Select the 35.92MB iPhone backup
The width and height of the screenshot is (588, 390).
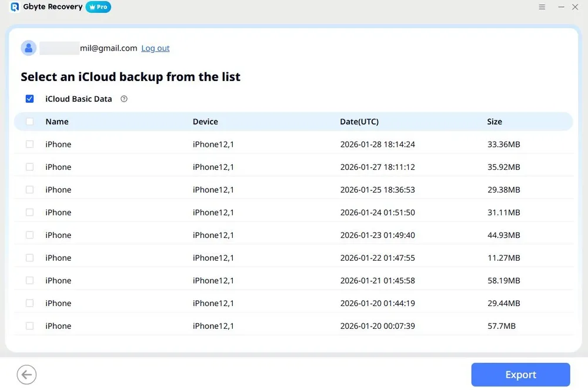click(29, 167)
